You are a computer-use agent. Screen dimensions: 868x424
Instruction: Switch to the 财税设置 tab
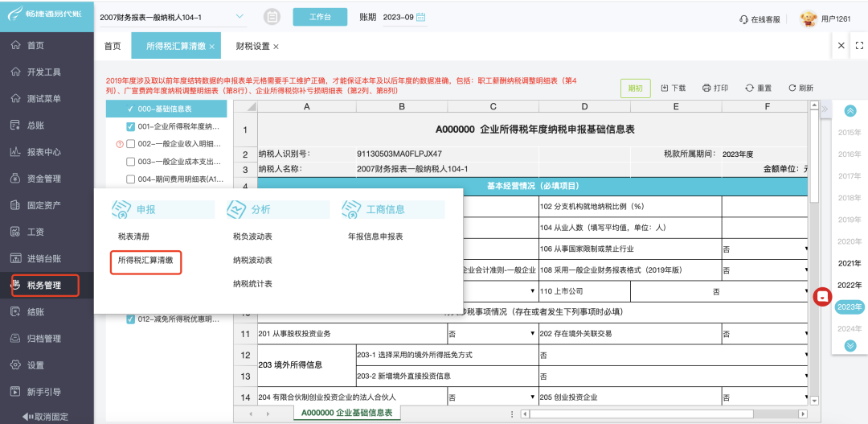click(252, 46)
